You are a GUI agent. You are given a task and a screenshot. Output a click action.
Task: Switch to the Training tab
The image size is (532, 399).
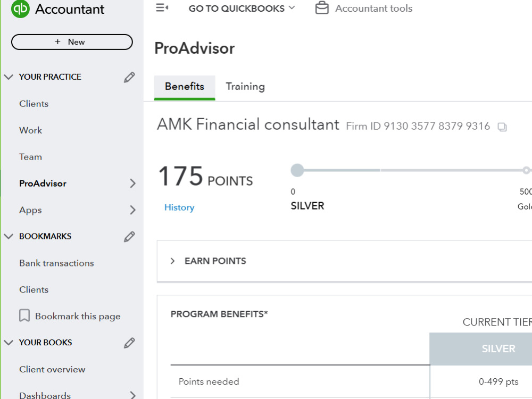click(245, 87)
